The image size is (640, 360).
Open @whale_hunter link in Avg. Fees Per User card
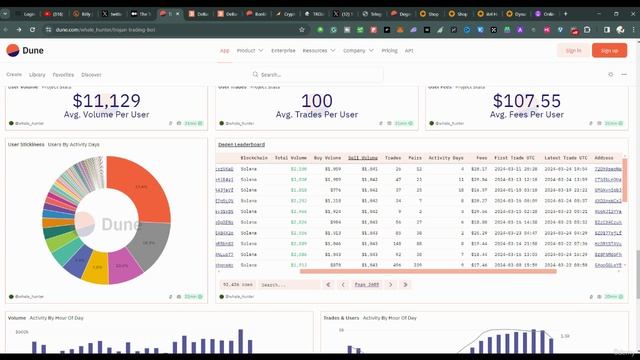449,123
